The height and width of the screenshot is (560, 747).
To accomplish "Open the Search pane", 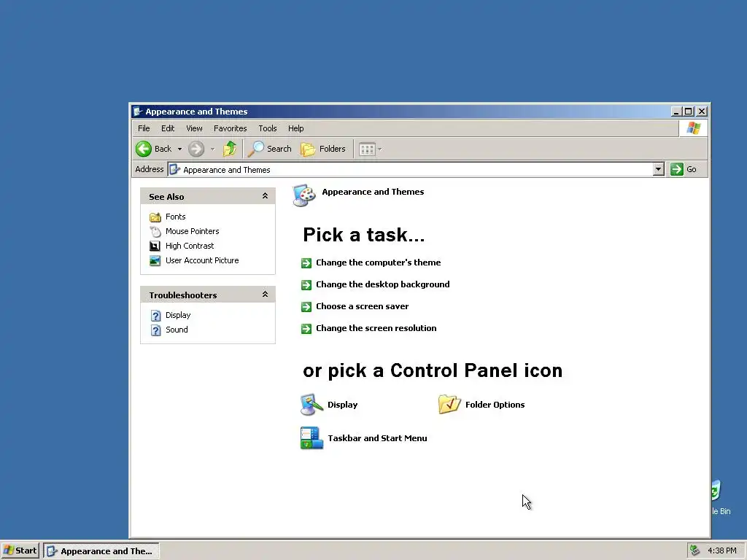I will (270, 149).
